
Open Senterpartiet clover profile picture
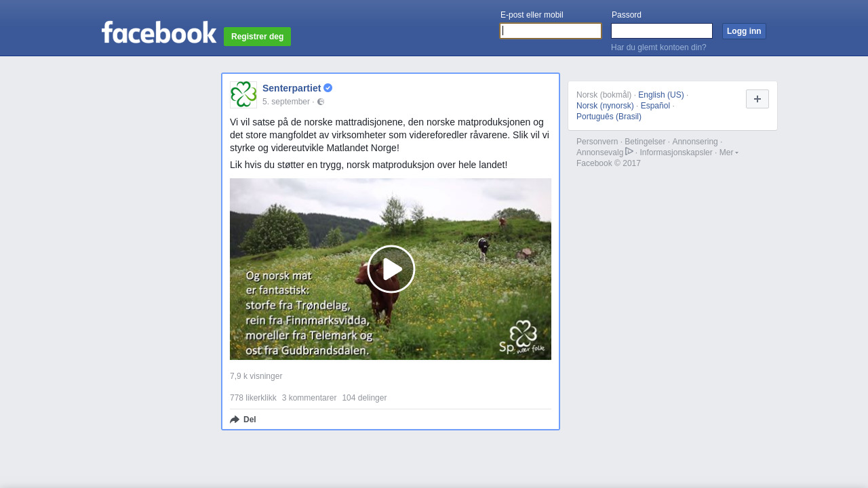[x=243, y=95]
